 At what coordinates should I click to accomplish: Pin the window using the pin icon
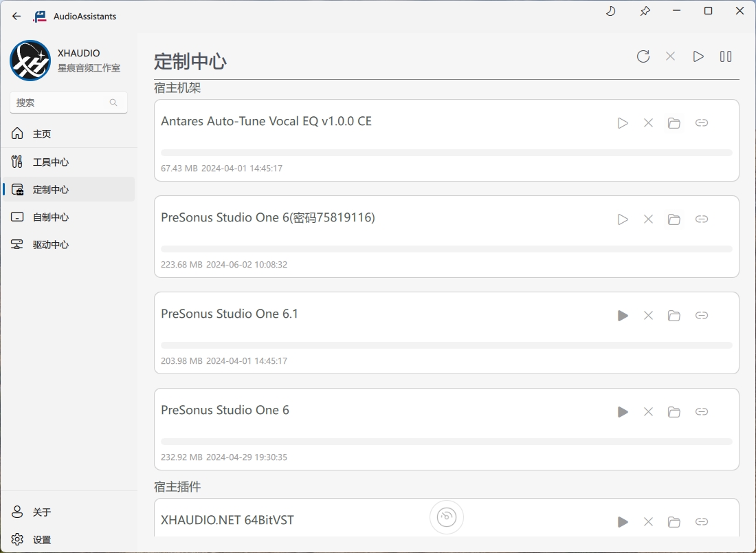(645, 11)
